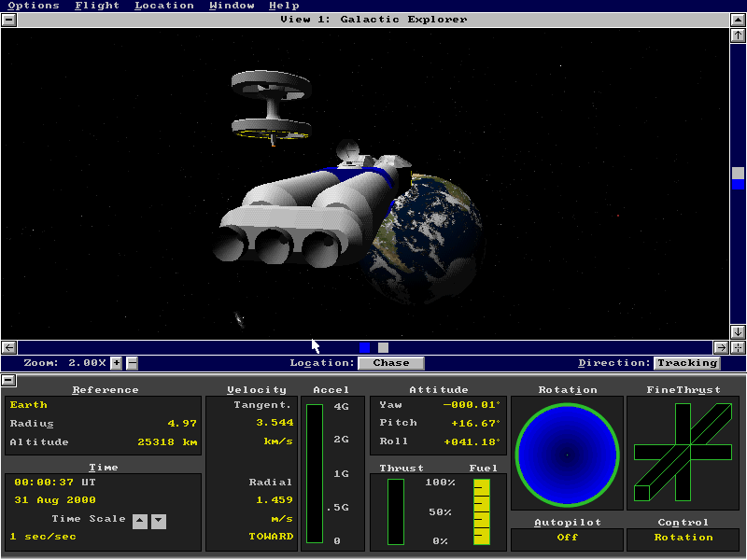Click the yellow Fuel gauge
Screen dimensions: 747x560
(482, 511)
